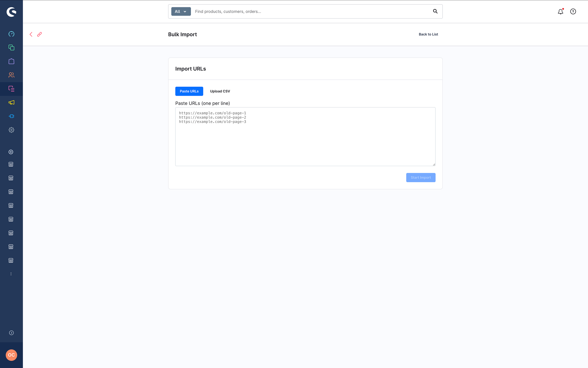Open the Customers people icon
The width and height of the screenshot is (588, 368).
pos(11,75)
